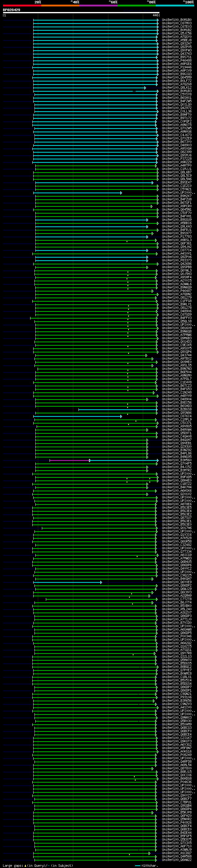Image resolution: width=197 pixels, height=868 pixels.
Task: Click the red 20% identity legend segment
Action: 22,6
